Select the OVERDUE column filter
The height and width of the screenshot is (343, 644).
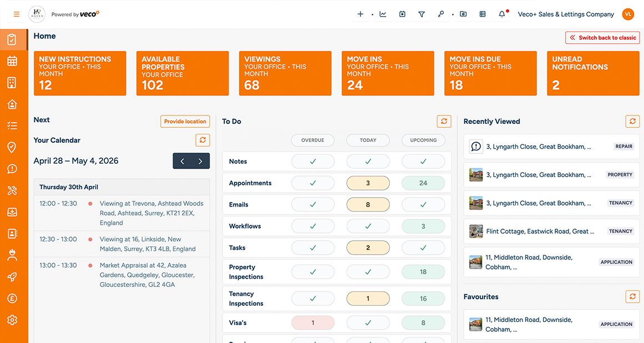pos(312,140)
